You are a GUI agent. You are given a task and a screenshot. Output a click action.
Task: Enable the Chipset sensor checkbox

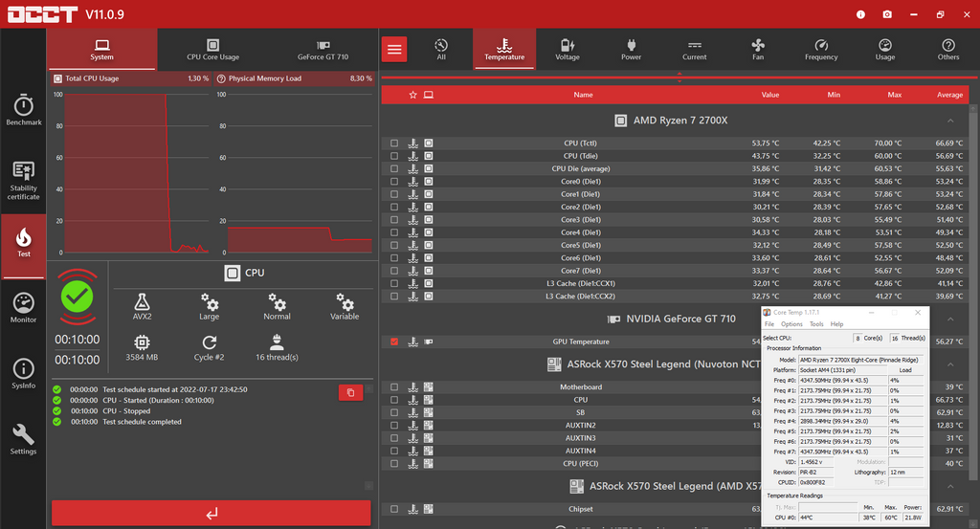(394, 509)
